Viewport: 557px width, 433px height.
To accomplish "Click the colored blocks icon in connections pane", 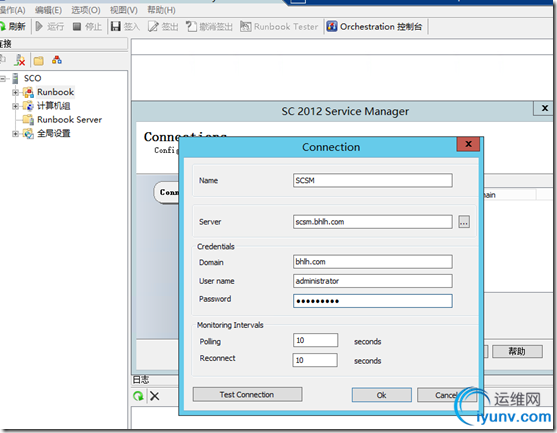I will click(x=57, y=60).
